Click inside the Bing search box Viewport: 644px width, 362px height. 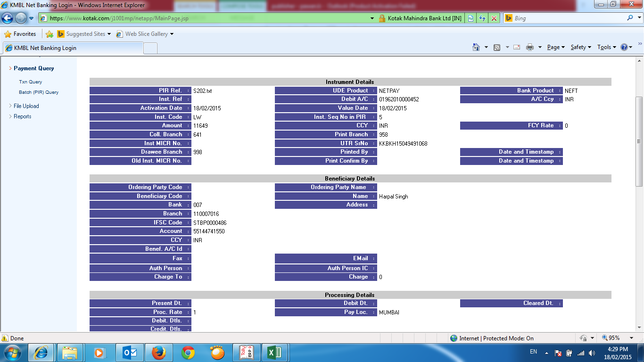568,18
